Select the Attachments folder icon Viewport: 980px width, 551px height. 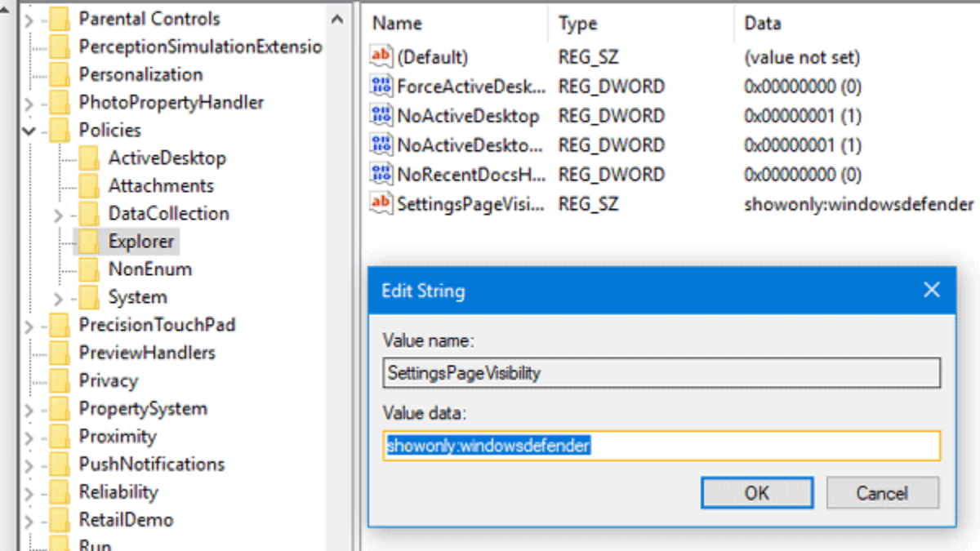88,185
